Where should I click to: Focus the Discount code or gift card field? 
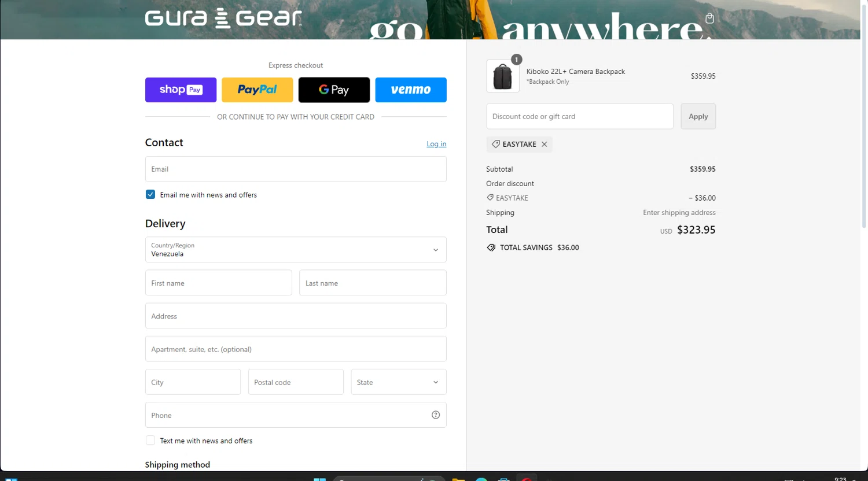coord(580,116)
